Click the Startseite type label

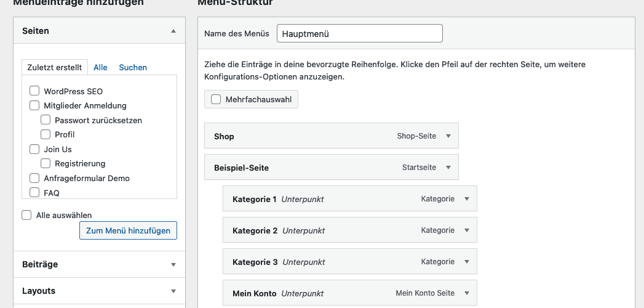(x=419, y=168)
